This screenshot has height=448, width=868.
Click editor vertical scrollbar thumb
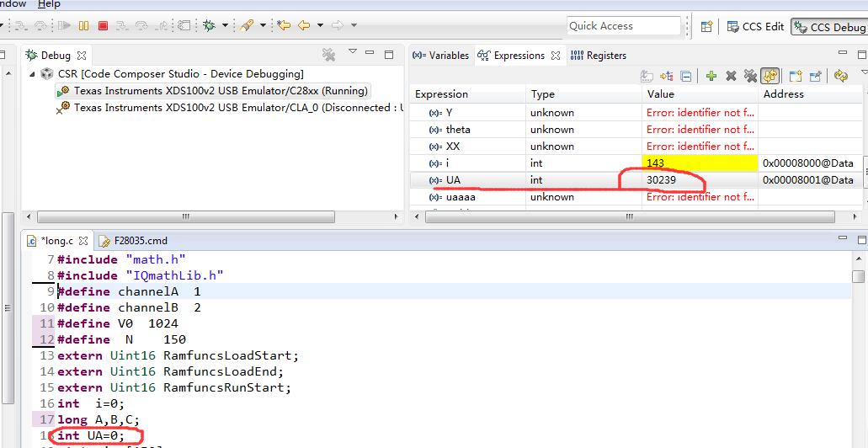pos(858,276)
